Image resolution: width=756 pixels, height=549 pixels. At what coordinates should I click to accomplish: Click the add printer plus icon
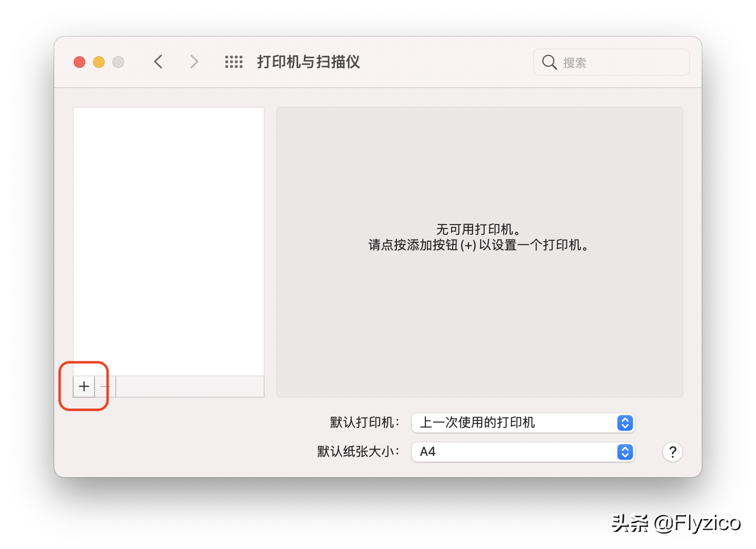pos(83,387)
